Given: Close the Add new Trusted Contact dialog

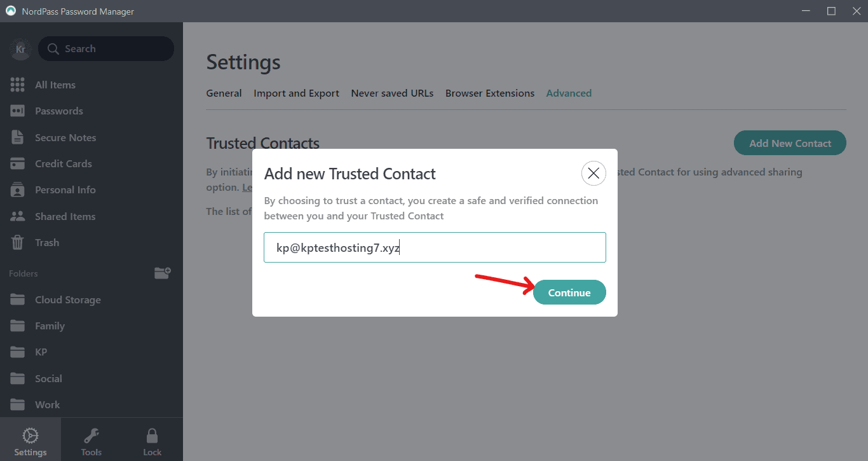Looking at the screenshot, I should click(593, 173).
